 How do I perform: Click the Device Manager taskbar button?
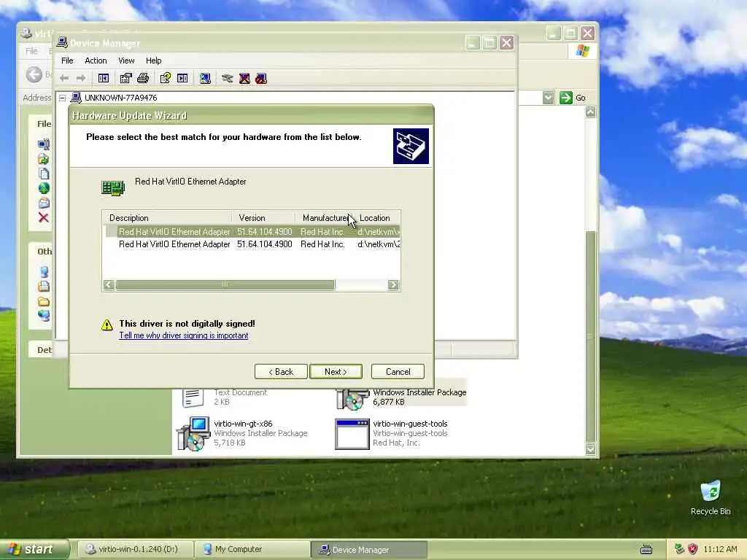coord(369,550)
